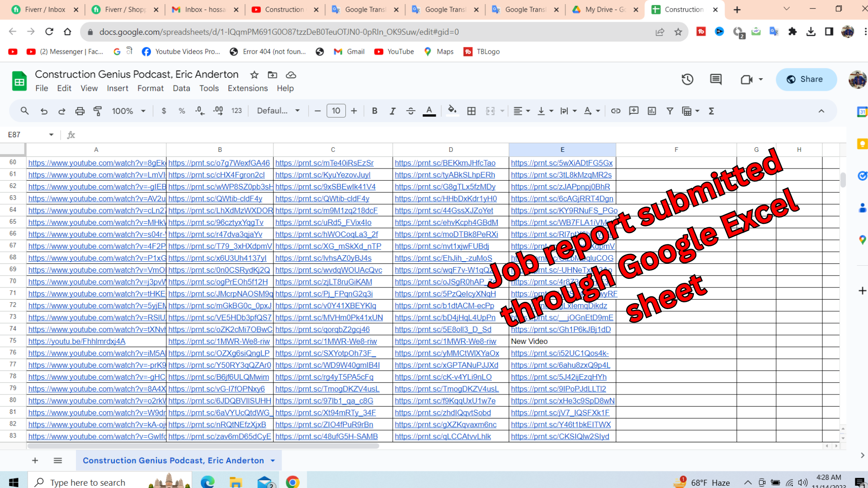Image resolution: width=868 pixels, height=488 pixels.
Task: Click the search menus magnifier icon
Action: coord(25,111)
